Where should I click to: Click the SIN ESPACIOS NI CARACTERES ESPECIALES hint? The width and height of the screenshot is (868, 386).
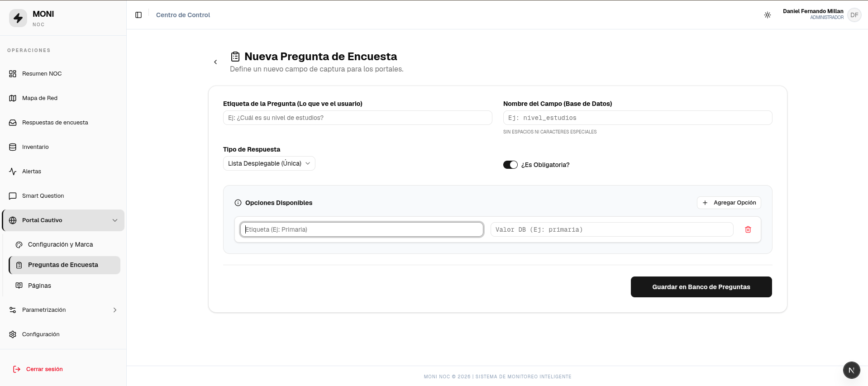click(550, 132)
